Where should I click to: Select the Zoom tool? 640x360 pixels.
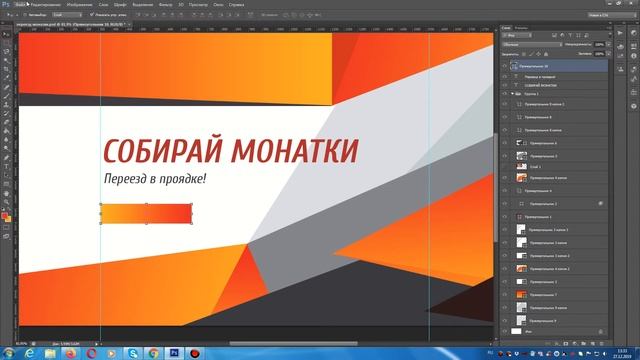[6, 202]
